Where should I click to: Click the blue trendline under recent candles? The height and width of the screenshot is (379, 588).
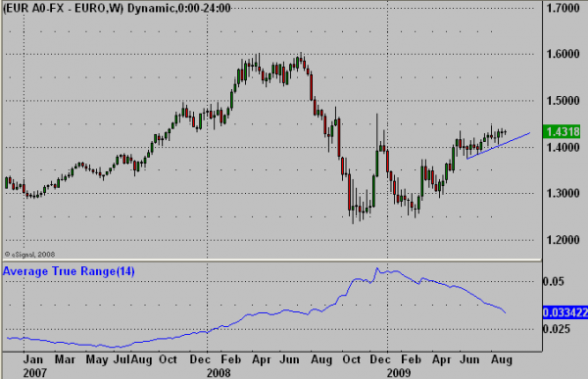click(x=499, y=146)
